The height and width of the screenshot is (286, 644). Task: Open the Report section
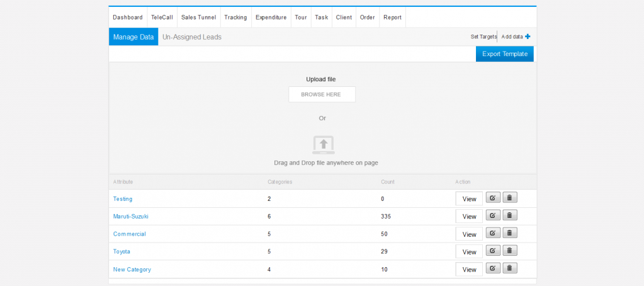click(x=393, y=17)
